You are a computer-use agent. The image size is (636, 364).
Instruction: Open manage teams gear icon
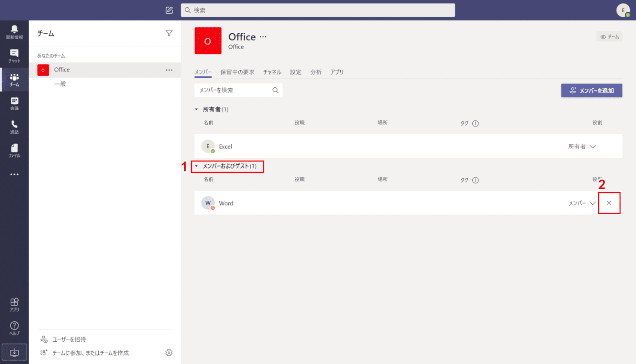tap(169, 353)
